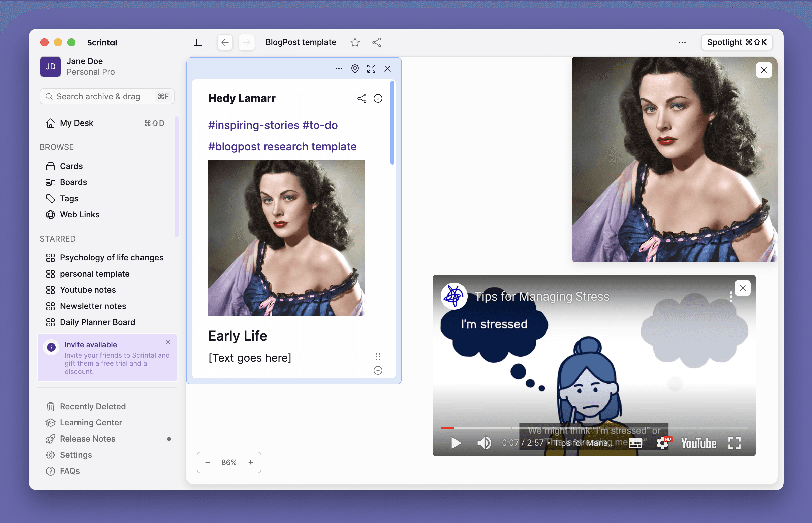Click the #inspiring-stories tag link
This screenshot has width=812, height=523.
point(254,125)
